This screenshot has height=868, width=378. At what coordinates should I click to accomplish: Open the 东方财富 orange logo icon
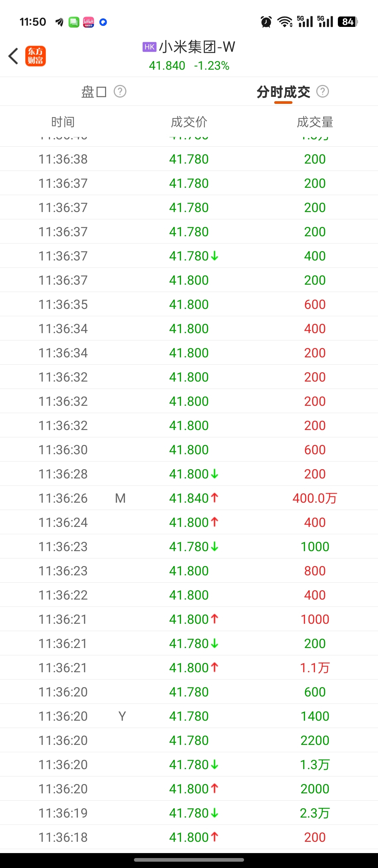[x=35, y=56]
